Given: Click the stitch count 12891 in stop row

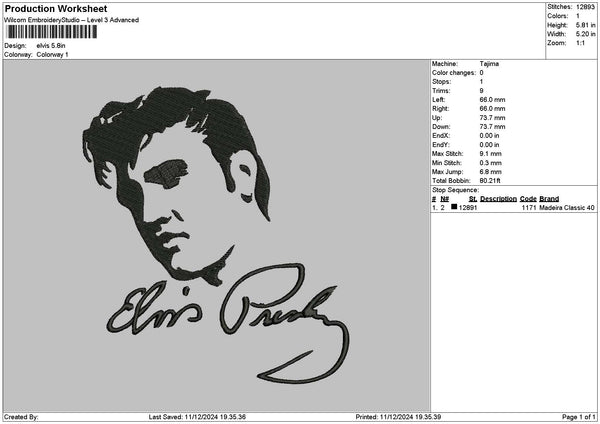Looking at the screenshot, I should click(468, 208).
